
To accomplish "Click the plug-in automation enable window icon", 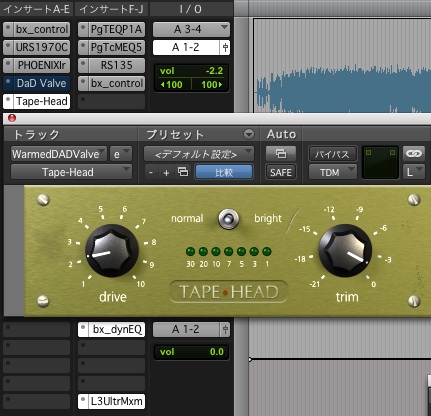I will coord(281,154).
